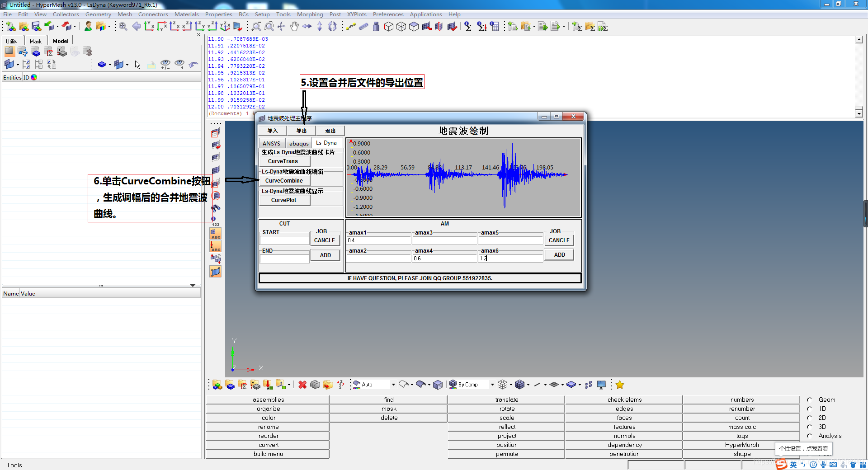Click the calculator info icon
This screenshot has width=868, height=470.
[495, 27]
